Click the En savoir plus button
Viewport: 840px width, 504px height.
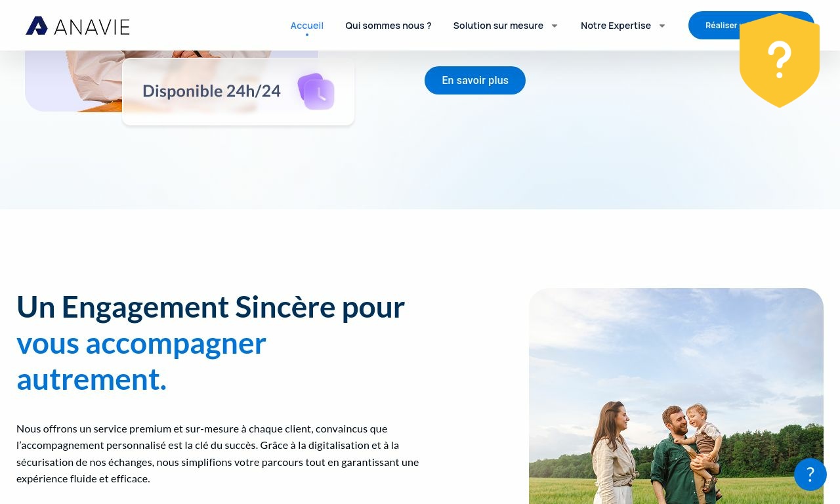point(475,80)
